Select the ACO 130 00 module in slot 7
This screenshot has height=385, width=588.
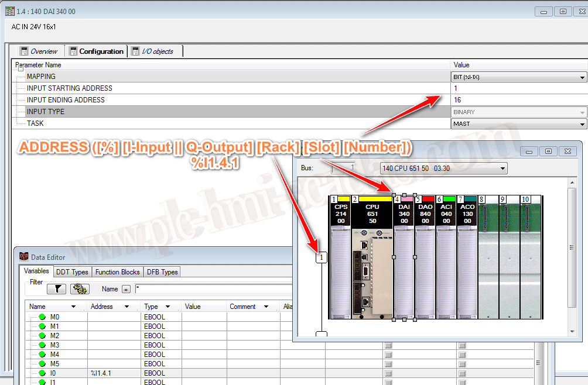point(467,263)
